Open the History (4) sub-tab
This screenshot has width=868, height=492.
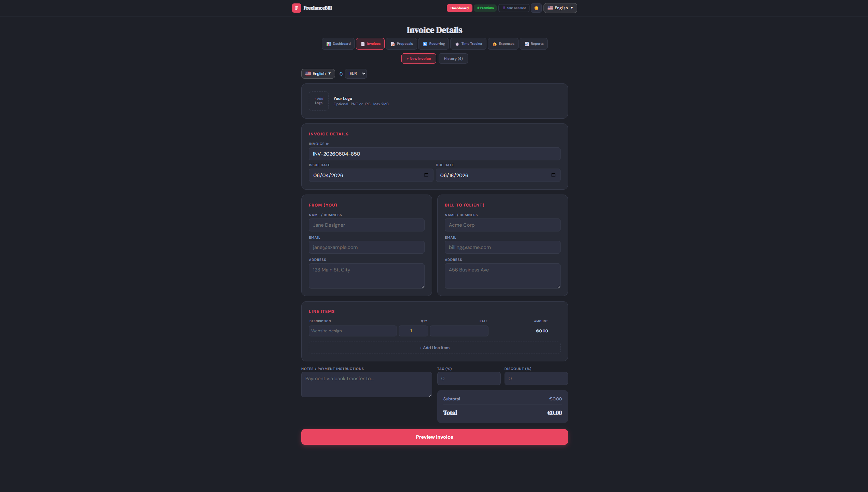coord(453,58)
